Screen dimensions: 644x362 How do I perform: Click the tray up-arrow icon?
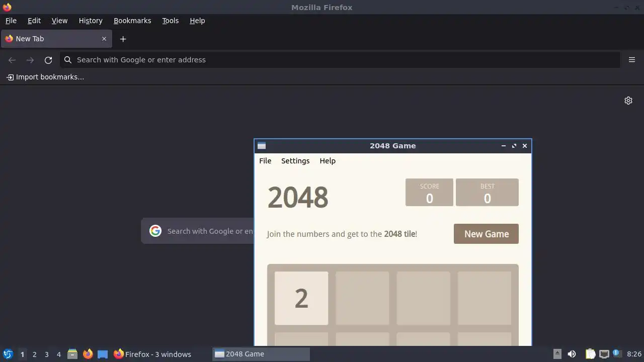557,354
